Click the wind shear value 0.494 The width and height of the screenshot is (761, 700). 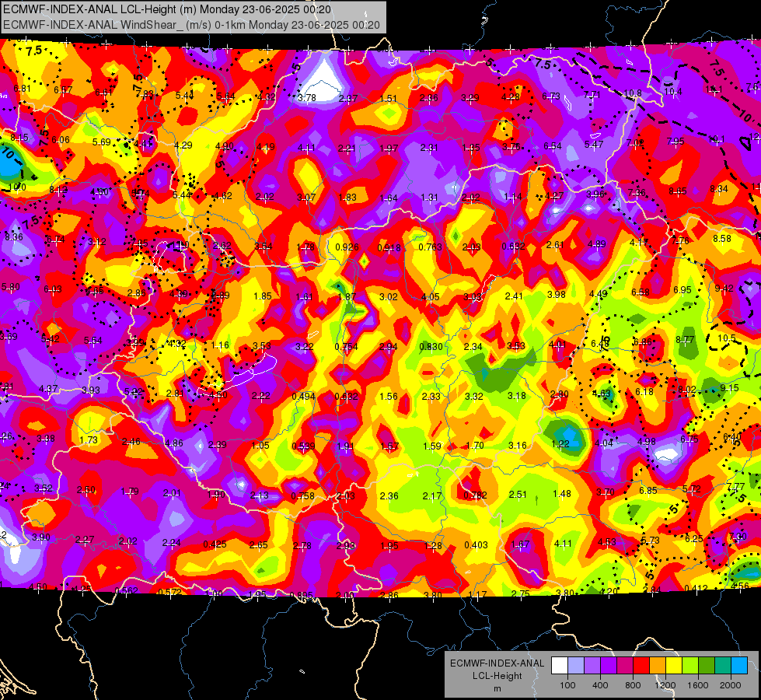coord(304,397)
